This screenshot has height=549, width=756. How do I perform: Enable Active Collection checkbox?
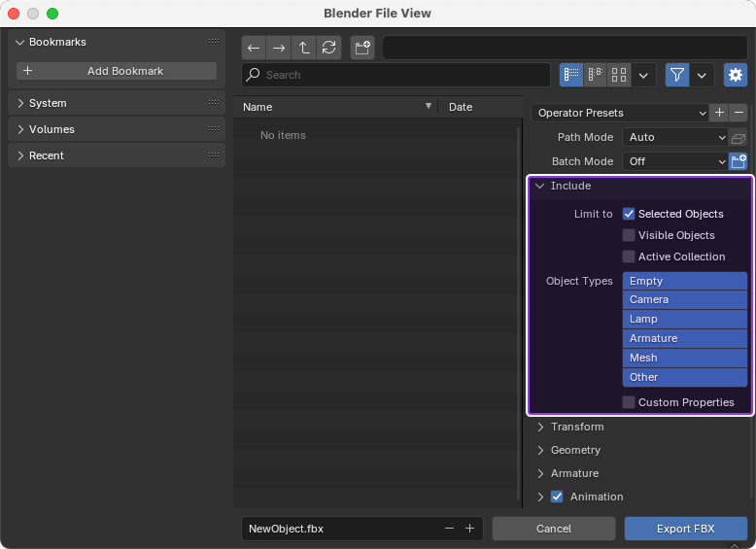point(629,257)
